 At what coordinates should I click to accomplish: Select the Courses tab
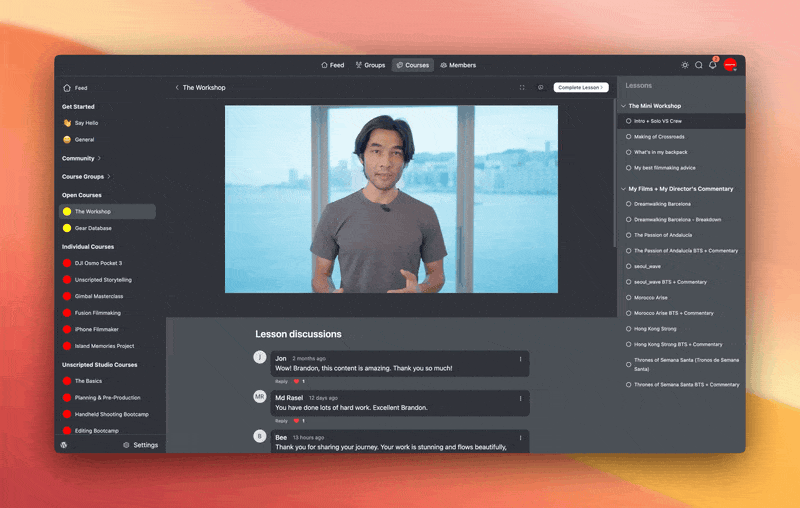[413, 65]
